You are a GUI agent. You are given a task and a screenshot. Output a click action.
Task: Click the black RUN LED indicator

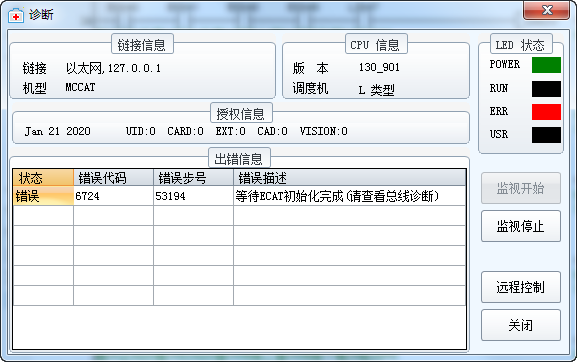546,89
